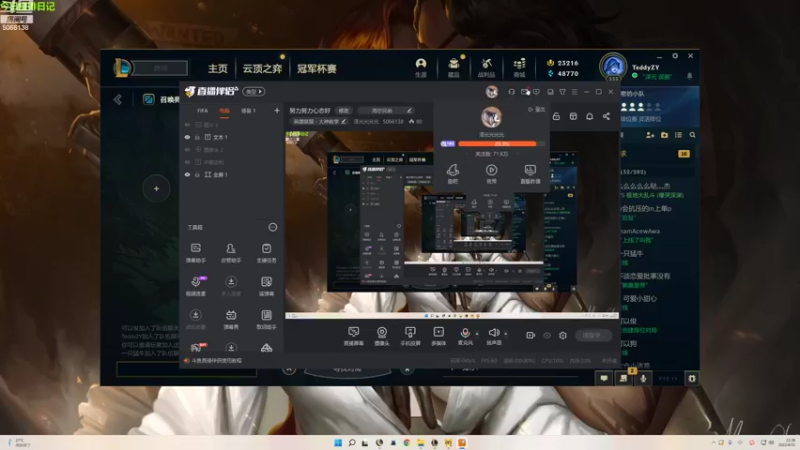The image size is (800, 450).
Task: Click the Windows Start button on taskbar
Action: tap(338, 442)
